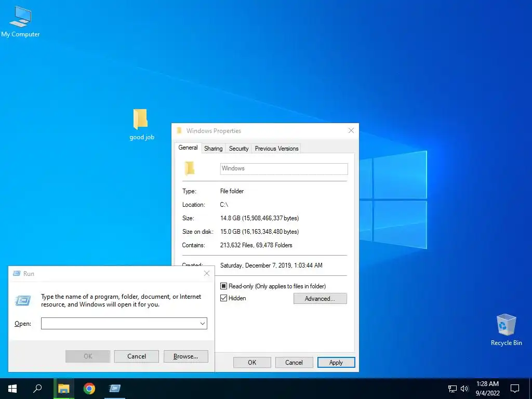Click Browse in the Run dialog
532x399 pixels.
point(185,356)
